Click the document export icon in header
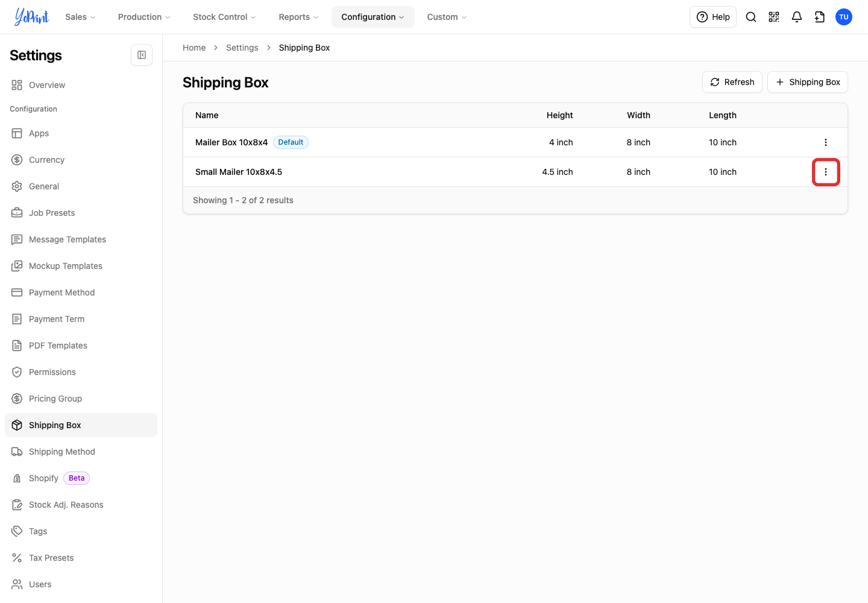The width and height of the screenshot is (868, 603). click(x=820, y=17)
